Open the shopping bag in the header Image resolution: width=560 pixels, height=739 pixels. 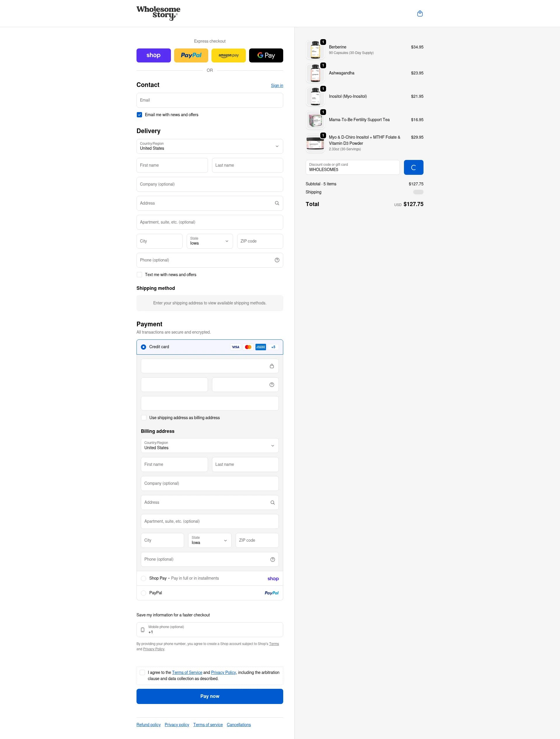tap(420, 13)
